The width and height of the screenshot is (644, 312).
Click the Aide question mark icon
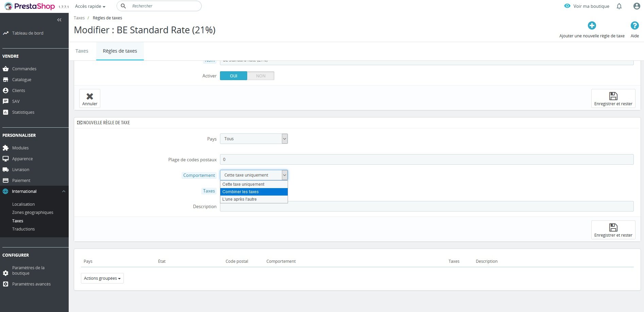click(634, 25)
